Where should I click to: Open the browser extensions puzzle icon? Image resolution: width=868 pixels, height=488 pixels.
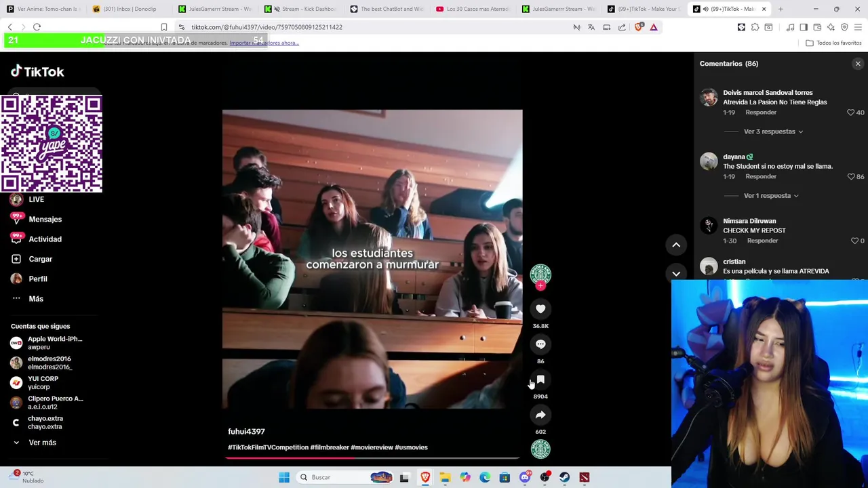coord(755,27)
